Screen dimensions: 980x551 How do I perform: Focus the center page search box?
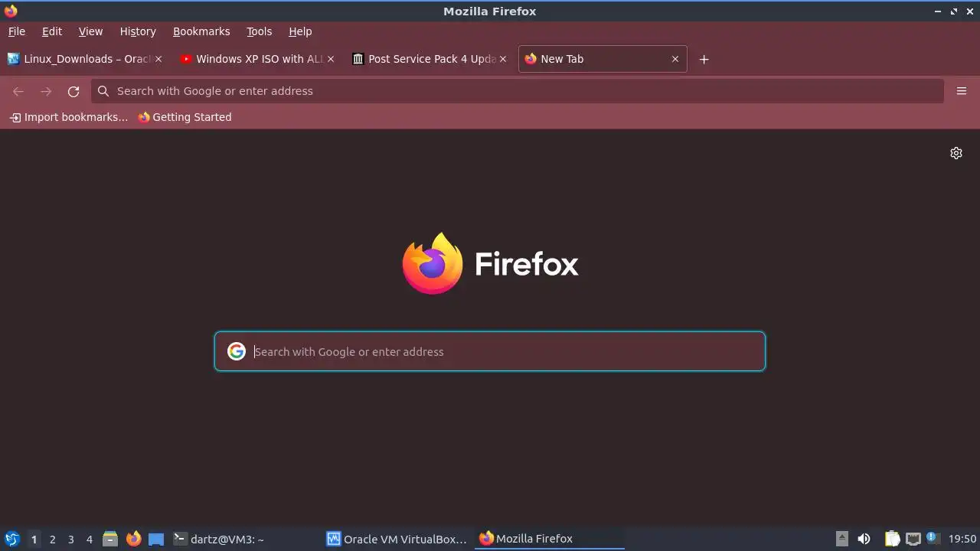tap(490, 351)
